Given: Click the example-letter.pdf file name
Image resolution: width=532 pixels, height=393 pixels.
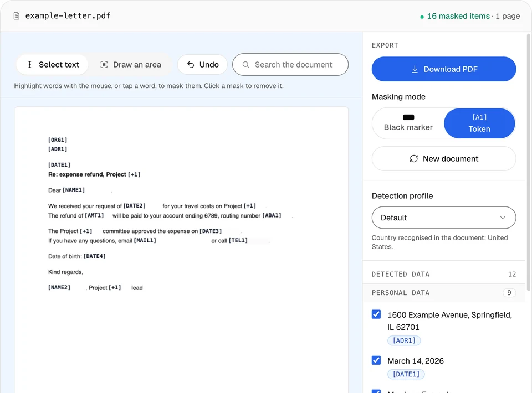Looking at the screenshot, I should 68,16.
